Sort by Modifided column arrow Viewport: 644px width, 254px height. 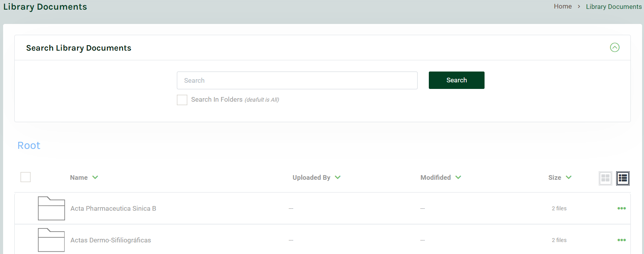[x=458, y=177]
